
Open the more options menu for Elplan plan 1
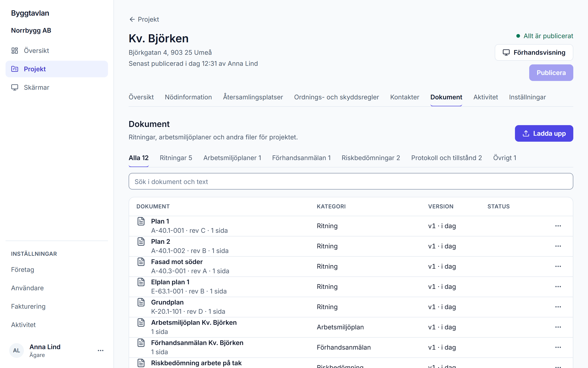(x=558, y=287)
